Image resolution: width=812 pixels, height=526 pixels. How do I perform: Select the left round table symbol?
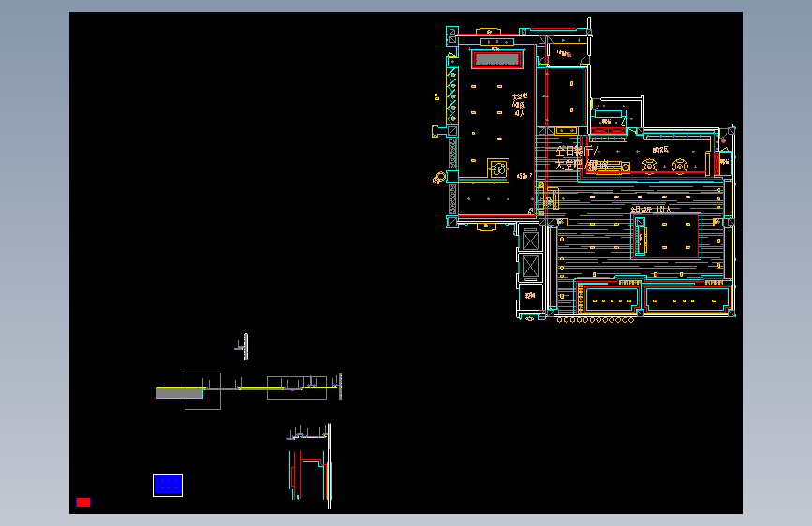pyautogui.click(x=649, y=166)
